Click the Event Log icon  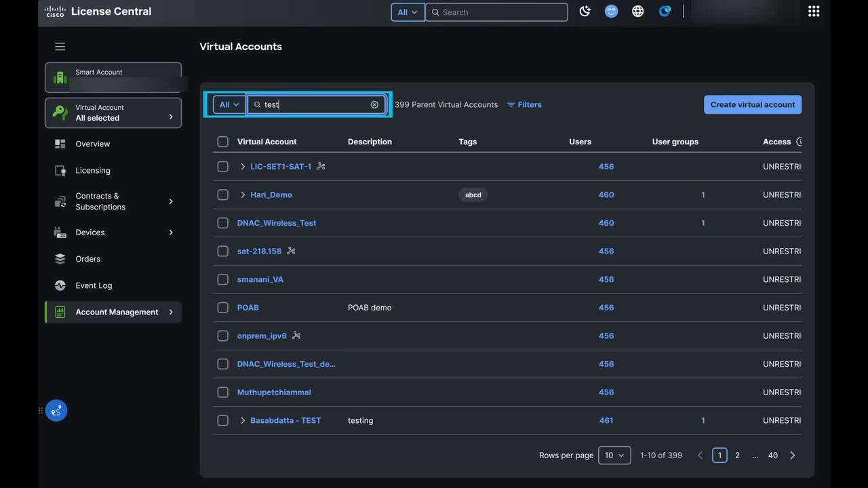(x=60, y=285)
